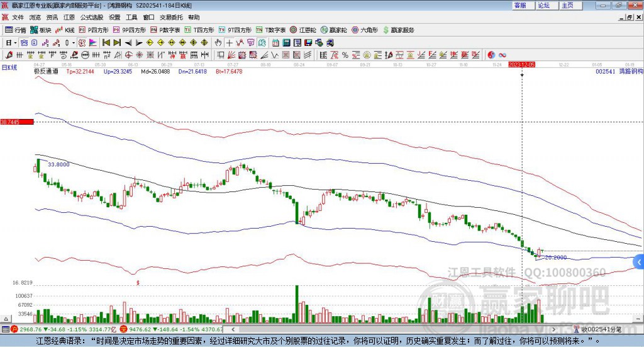Switch to the K线 chart view
Screen dimensions: 644x347
pyautogui.click(x=65, y=30)
